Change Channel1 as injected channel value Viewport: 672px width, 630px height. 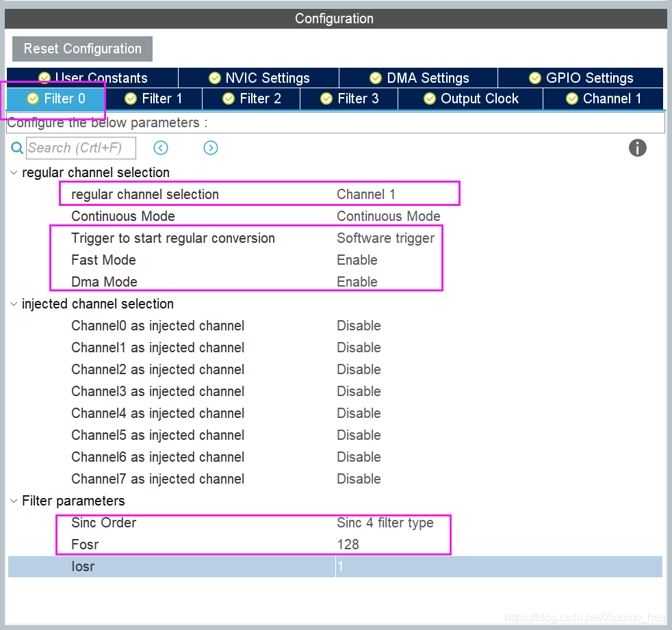(359, 347)
